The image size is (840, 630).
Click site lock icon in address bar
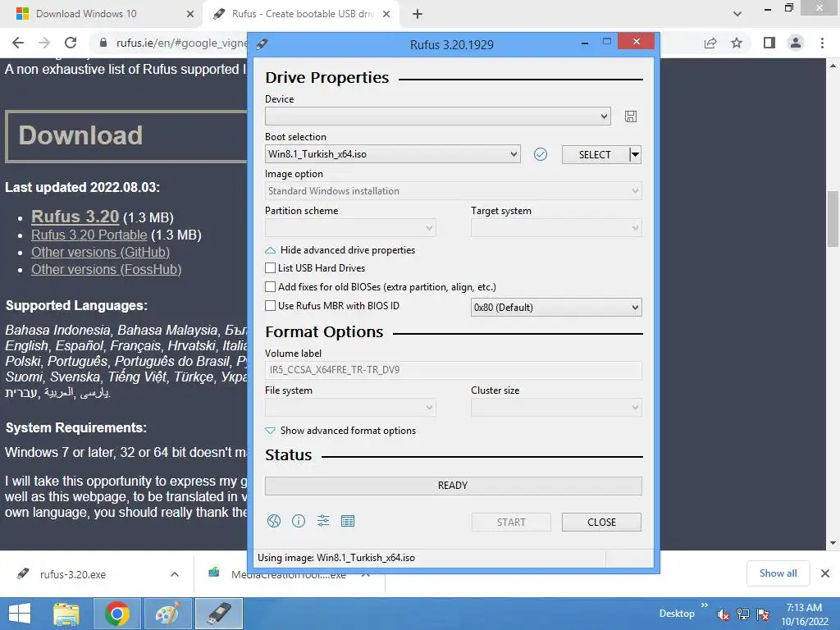coord(103,43)
